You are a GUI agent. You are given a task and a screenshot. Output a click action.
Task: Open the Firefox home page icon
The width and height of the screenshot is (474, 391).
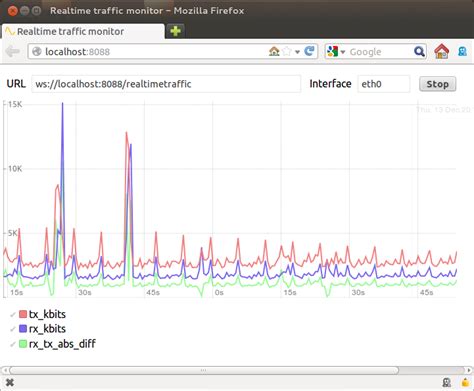click(441, 51)
